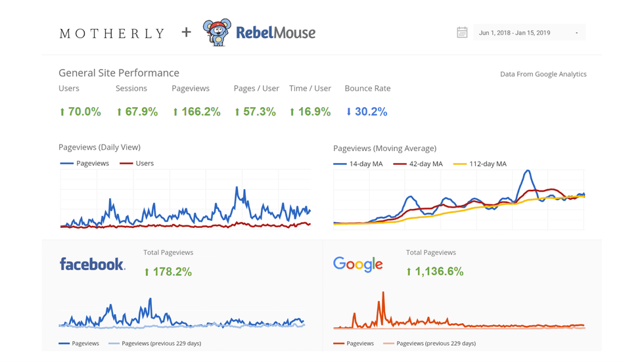This screenshot has height=362, width=644.
Task: Click the green arrow next to Facebook 178.2%
Action: [147, 272]
